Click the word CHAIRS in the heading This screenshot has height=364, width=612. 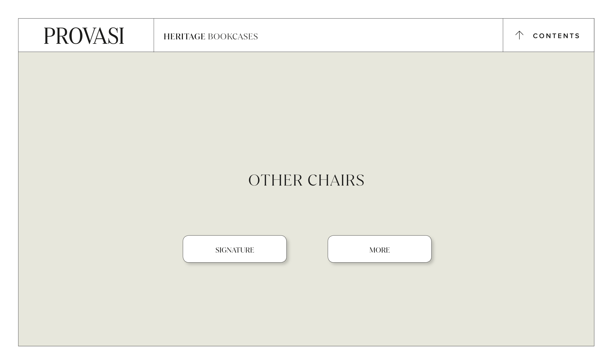pos(336,180)
